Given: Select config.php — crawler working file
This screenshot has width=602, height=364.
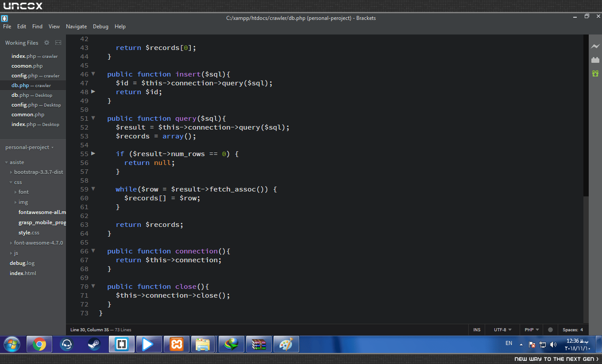Looking at the screenshot, I should coord(35,76).
